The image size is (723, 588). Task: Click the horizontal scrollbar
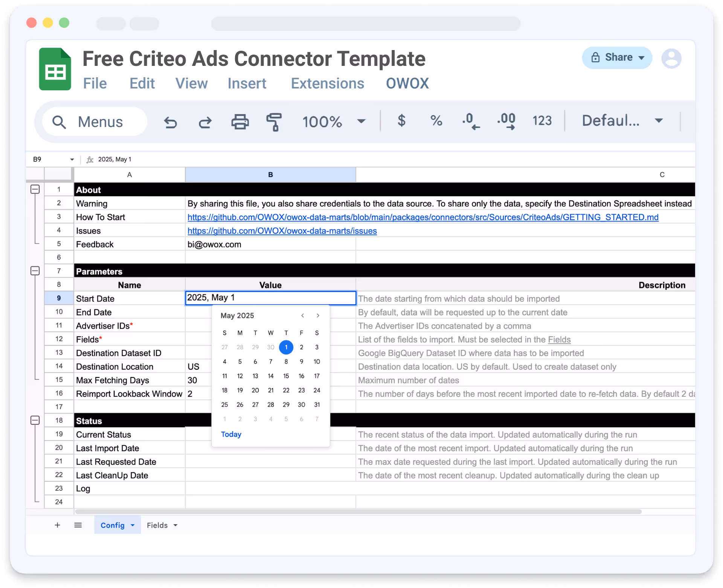pyautogui.click(x=358, y=512)
